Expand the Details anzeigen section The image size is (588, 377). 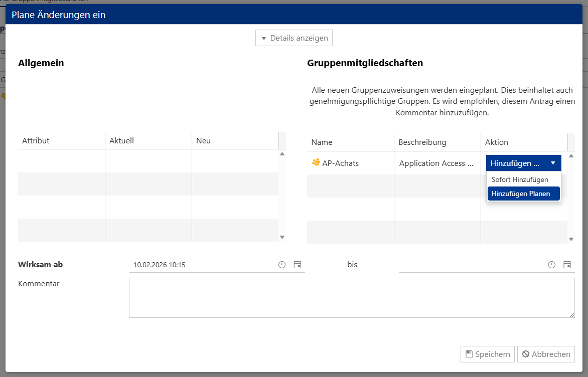(x=293, y=38)
